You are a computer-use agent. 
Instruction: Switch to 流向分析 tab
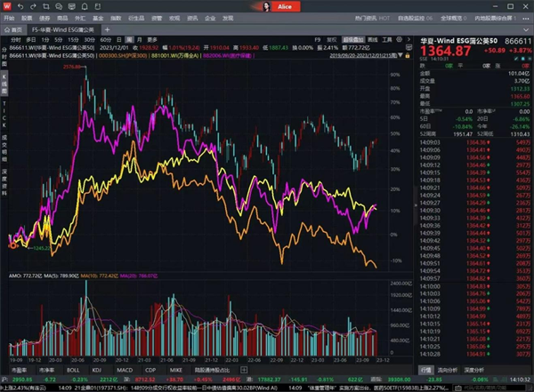(447, 370)
